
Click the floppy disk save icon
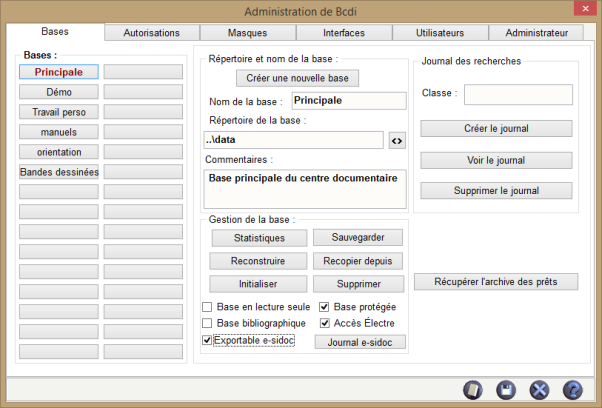tap(507, 390)
